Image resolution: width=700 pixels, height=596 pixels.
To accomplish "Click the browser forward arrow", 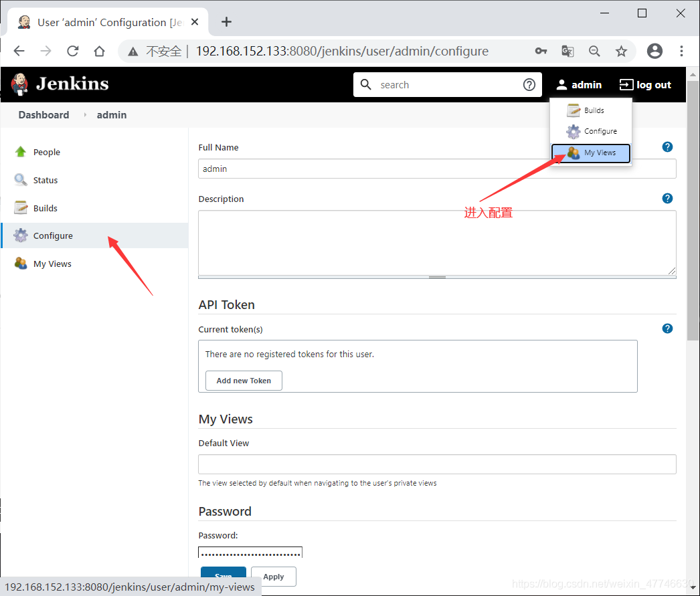I will (46, 51).
